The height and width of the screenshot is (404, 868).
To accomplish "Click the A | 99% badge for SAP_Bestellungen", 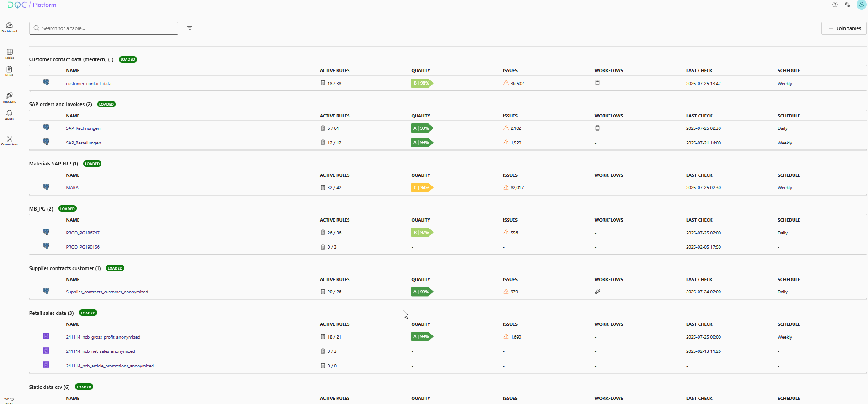I will pos(422,143).
